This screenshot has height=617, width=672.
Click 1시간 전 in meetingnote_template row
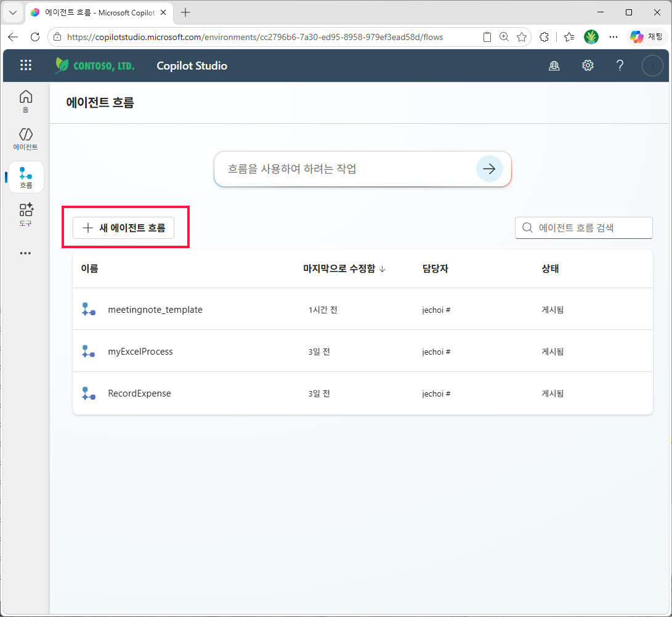(323, 309)
